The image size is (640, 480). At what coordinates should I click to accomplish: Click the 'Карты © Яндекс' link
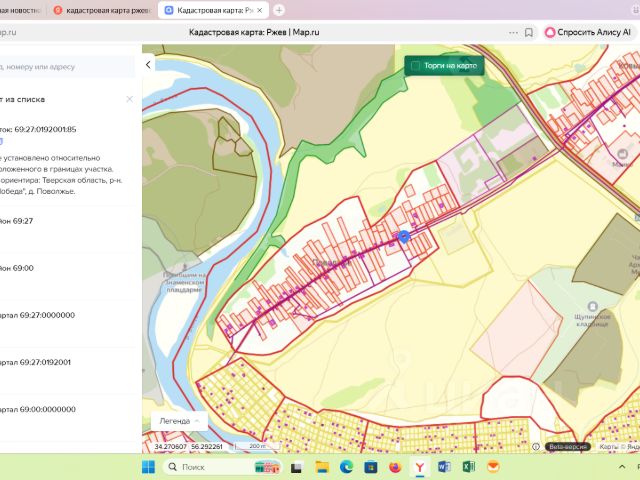pos(618,447)
